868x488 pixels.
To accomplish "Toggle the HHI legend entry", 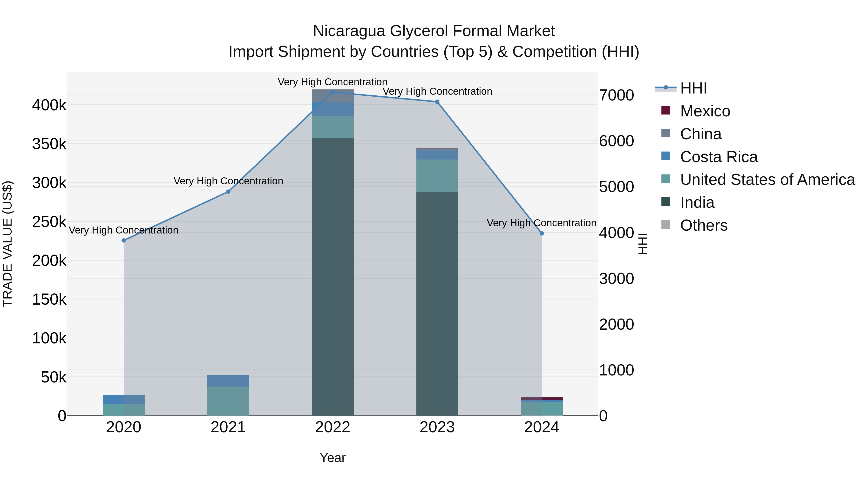I will [681, 88].
